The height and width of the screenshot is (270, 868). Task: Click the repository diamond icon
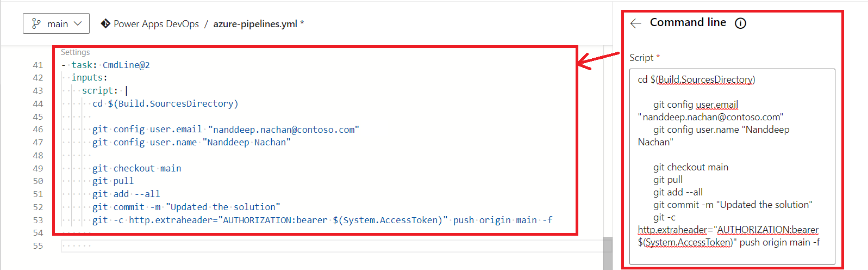pos(105,23)
